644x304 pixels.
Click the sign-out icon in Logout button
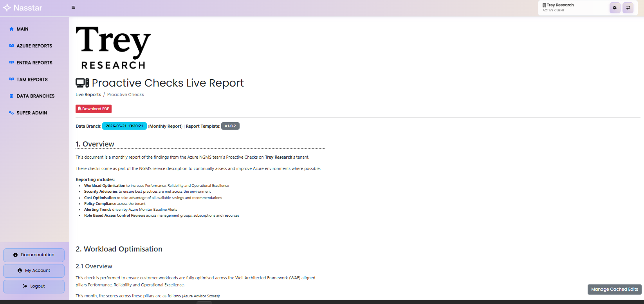pos(25,286)
